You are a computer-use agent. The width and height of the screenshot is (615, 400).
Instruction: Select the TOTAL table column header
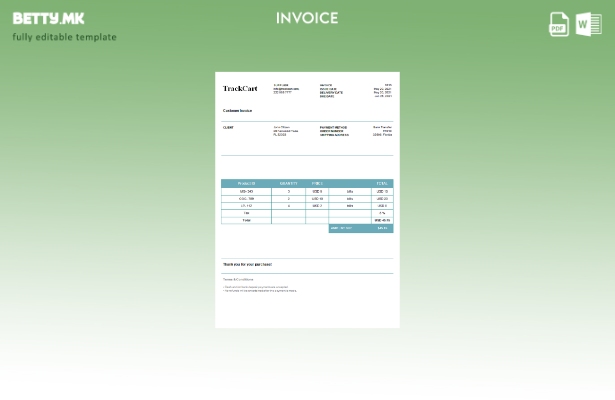382,183
